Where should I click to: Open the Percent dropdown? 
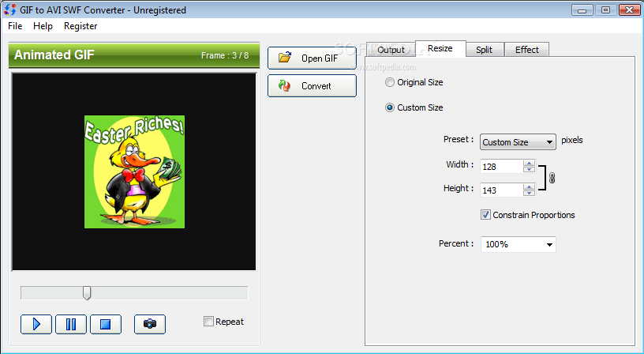(519, 244)
